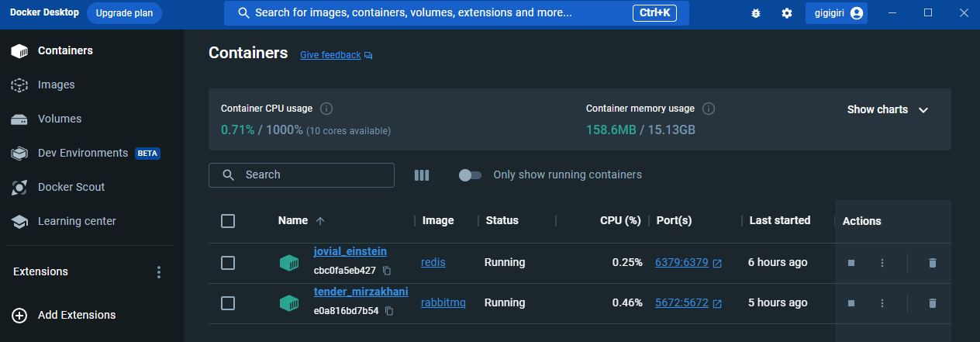Copy container ID cbc0fa5eb427
This screenshot has width=980, height=342.
click(387, 271)
